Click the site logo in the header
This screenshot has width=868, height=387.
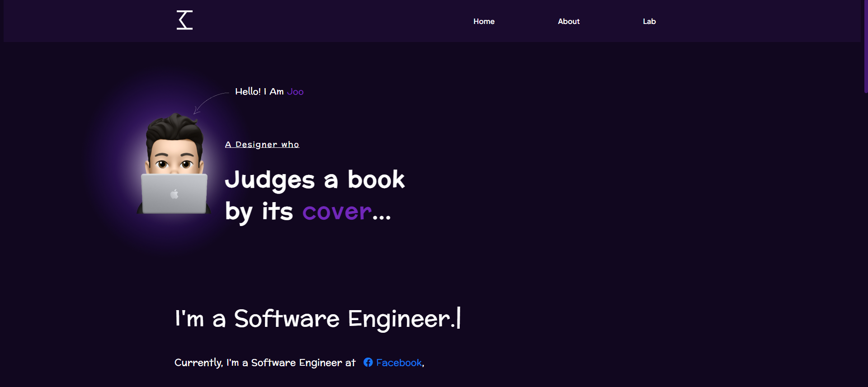point(184,20)
